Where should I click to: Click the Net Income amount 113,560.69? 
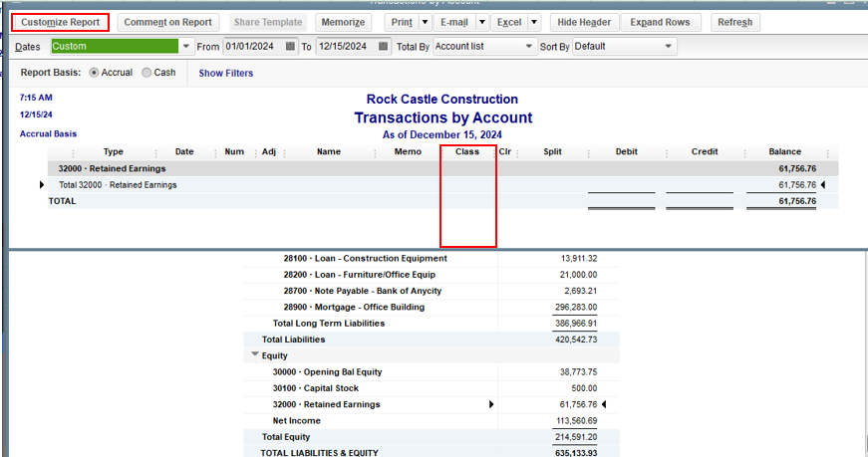tap(576, 420)
